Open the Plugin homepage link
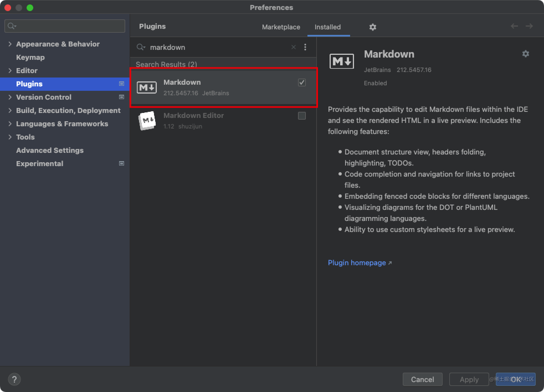The height and width of the screenshot is (392, 544). pos(357,263)
